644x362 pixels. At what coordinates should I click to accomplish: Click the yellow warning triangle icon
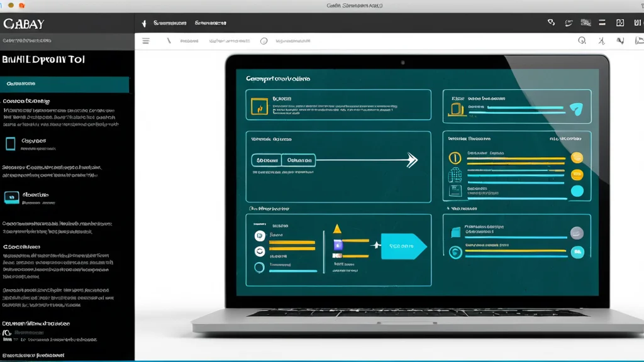[x=337, y=229]
